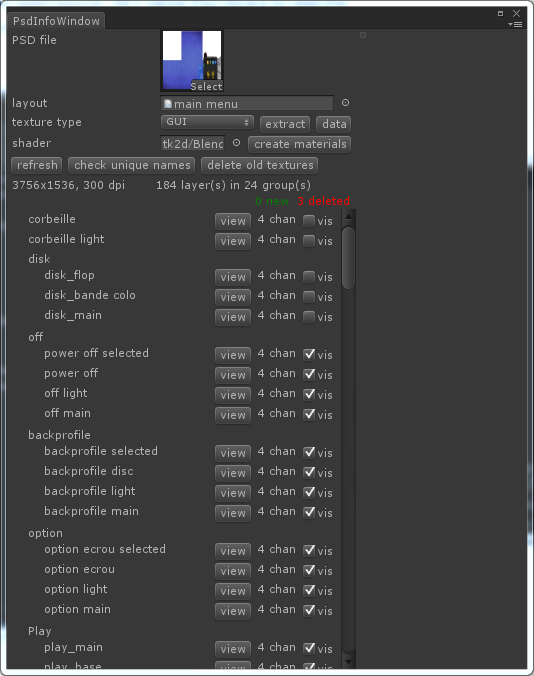
Task: View the backprofile selected layer
Action: pyautogui.click(x=233, y=453)
